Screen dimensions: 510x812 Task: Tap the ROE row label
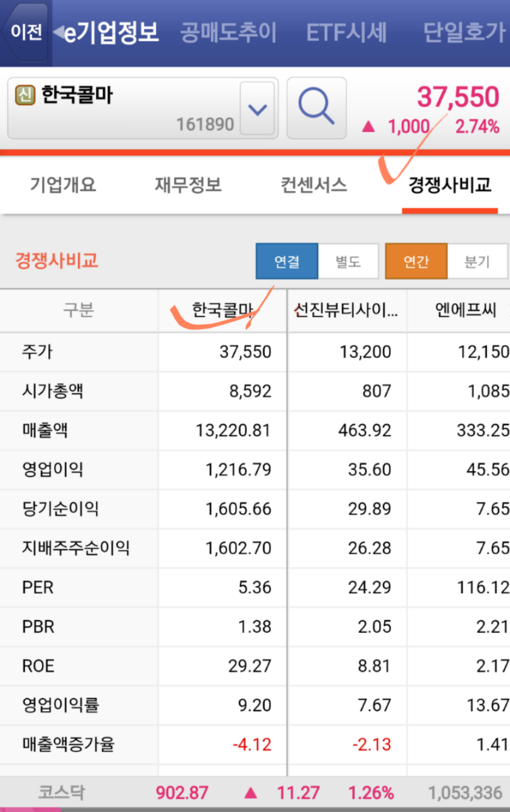(38, 666)
